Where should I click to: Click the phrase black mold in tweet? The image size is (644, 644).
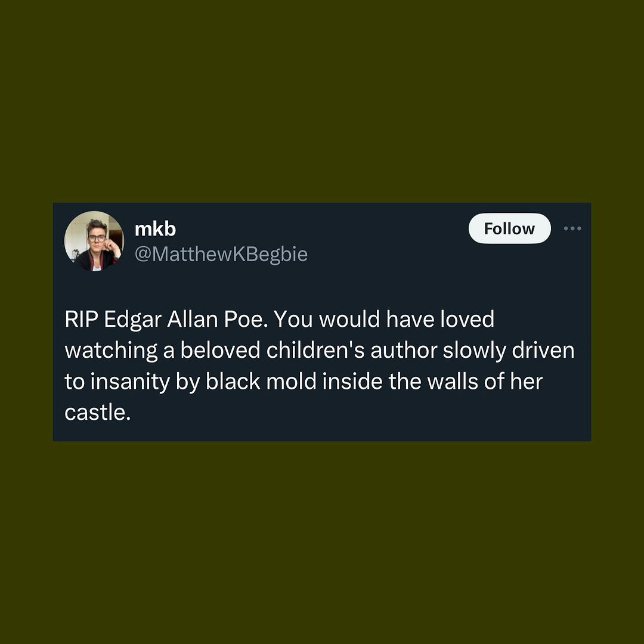[261, 382]
